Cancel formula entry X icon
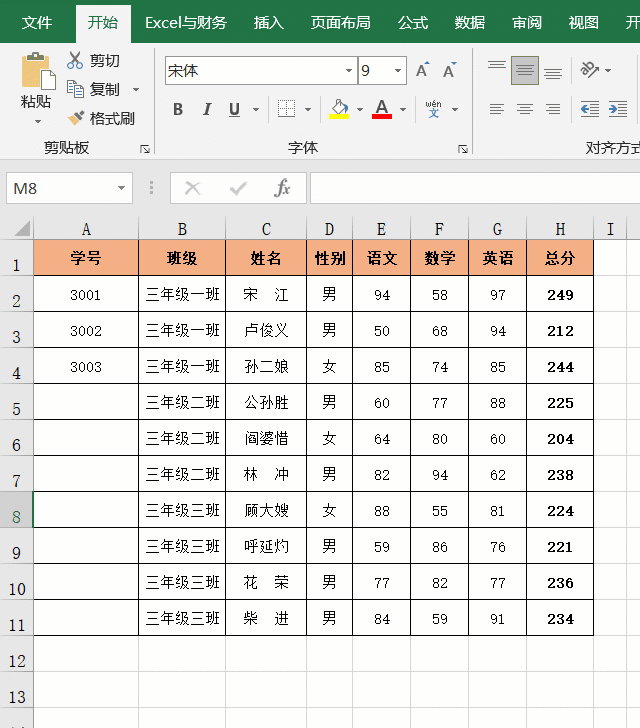 tap(192, 188)
